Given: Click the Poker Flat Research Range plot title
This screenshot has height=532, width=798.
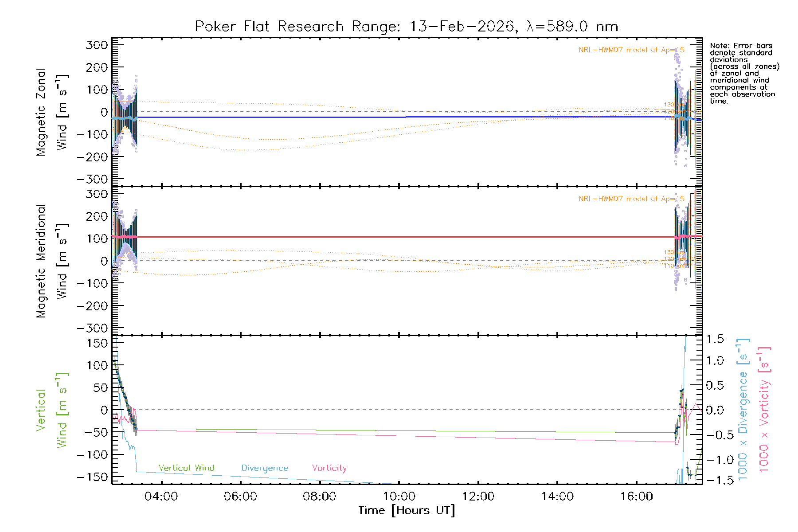Looking at the screenshot, I should [x=406, y=27].
